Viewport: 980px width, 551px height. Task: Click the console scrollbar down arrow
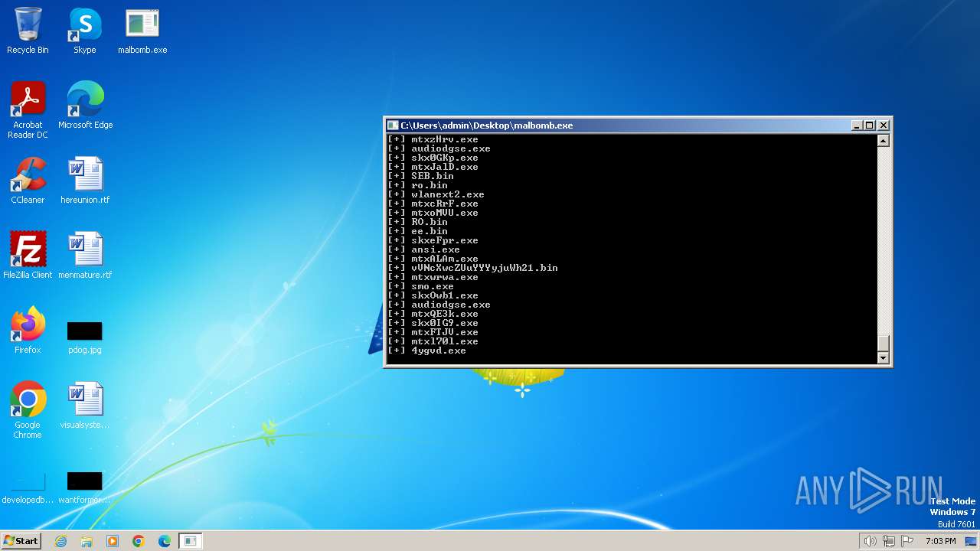883,358
